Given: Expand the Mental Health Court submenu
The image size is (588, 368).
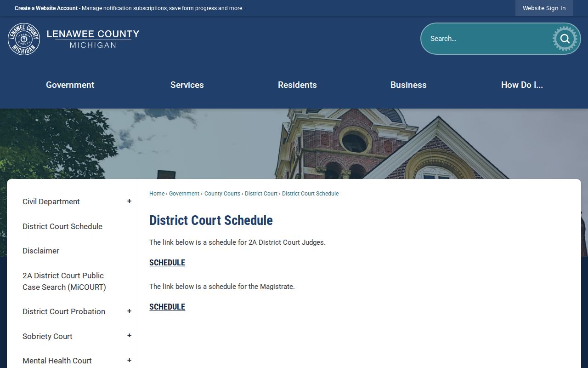Looking at the screenshot, I should tap(130, 361).
